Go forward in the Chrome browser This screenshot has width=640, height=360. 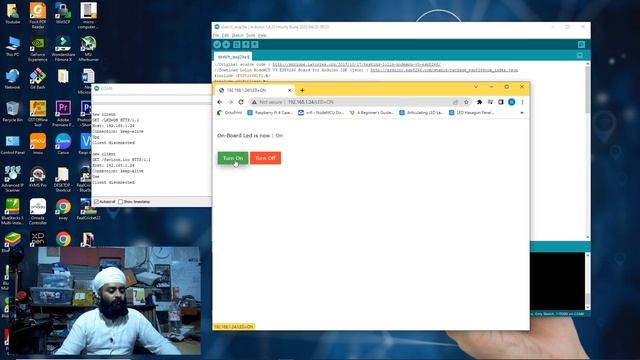230,102
